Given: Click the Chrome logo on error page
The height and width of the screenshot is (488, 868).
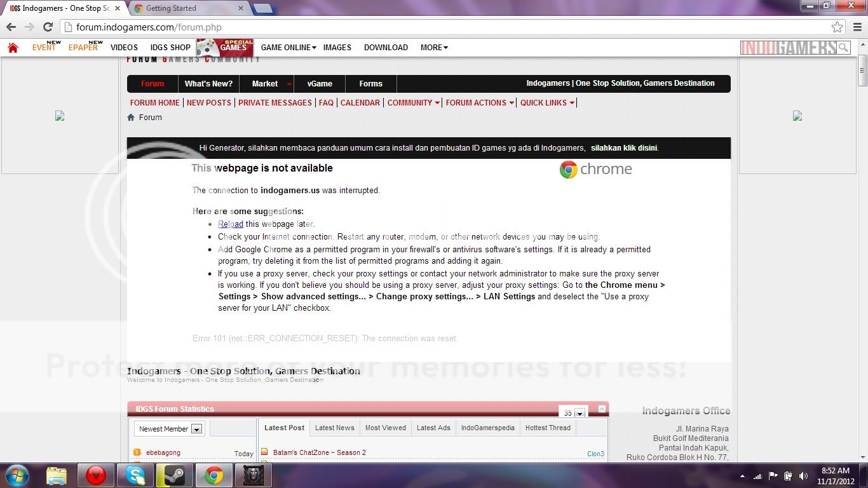Looking at the screenshot, I should pos(568,169).
